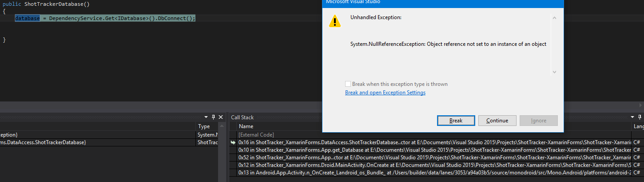
Task: Click the Continue button
Action: (x=497, y=121)
